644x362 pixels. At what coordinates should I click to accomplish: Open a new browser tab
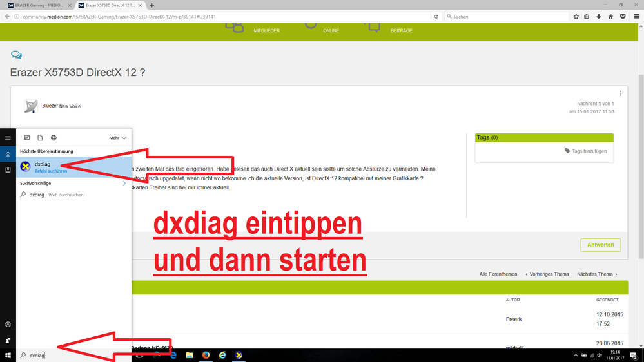coord(152,5)
